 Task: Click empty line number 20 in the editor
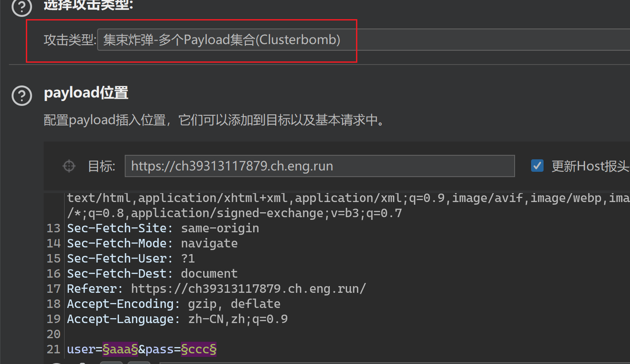click(x=53, y=334)
